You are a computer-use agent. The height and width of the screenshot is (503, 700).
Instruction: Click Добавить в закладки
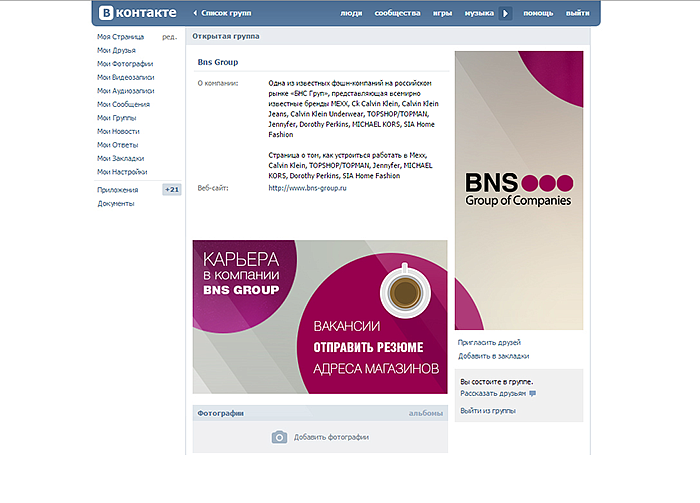point(493,356)
